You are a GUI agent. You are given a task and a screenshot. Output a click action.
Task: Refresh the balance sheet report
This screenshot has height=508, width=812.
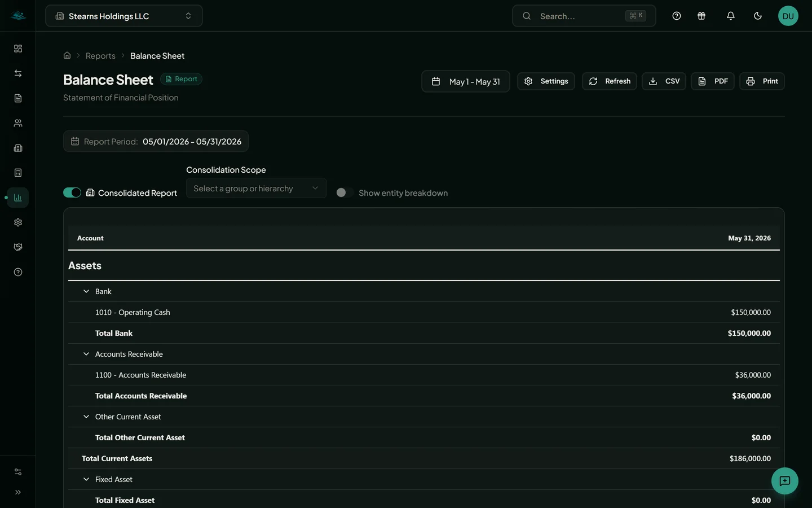[x=610, y=81]
